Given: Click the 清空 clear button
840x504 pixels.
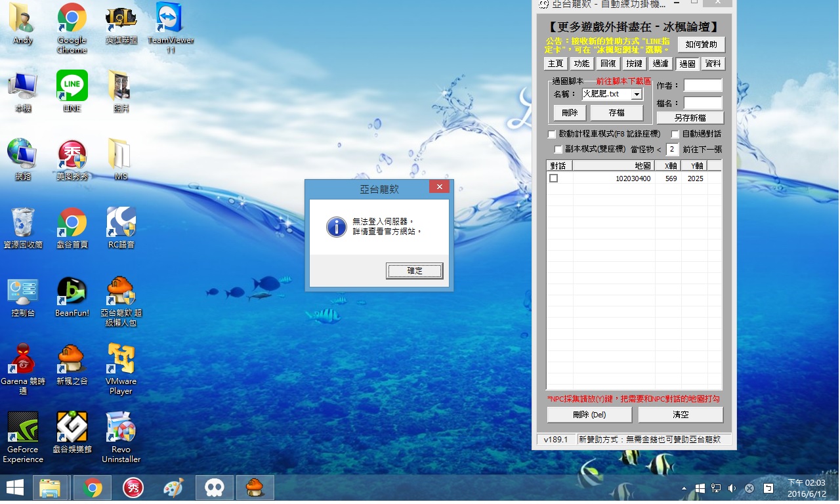Looking at the screenshot, I should pyautogui.click(x=681, y=415).
